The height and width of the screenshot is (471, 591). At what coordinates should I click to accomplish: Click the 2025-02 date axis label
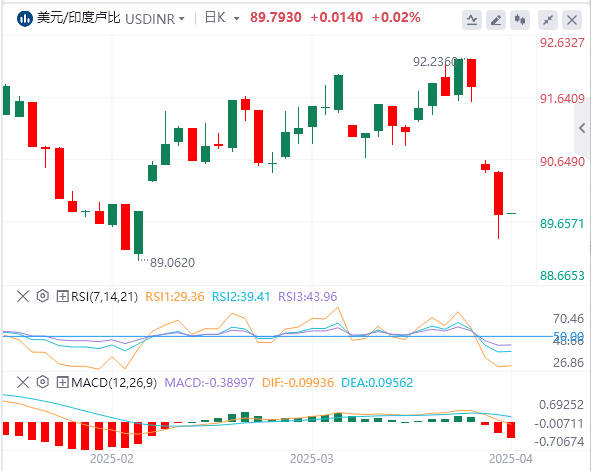click(112, 459)
